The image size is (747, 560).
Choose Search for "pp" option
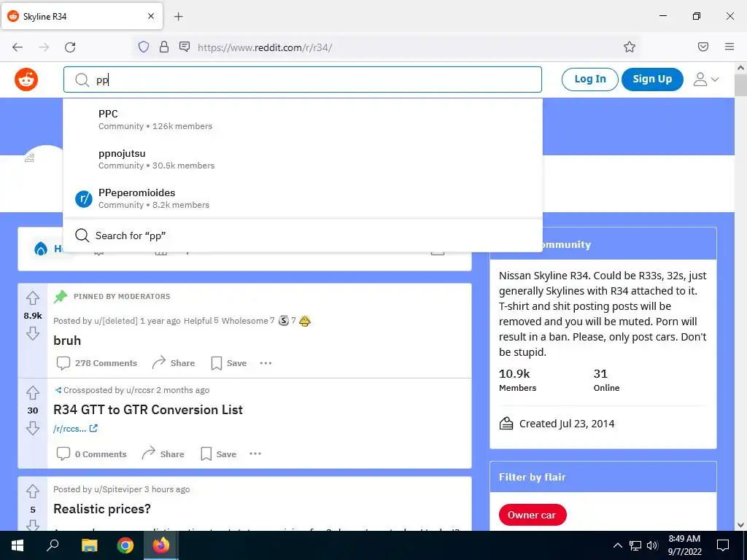[303, 236]
